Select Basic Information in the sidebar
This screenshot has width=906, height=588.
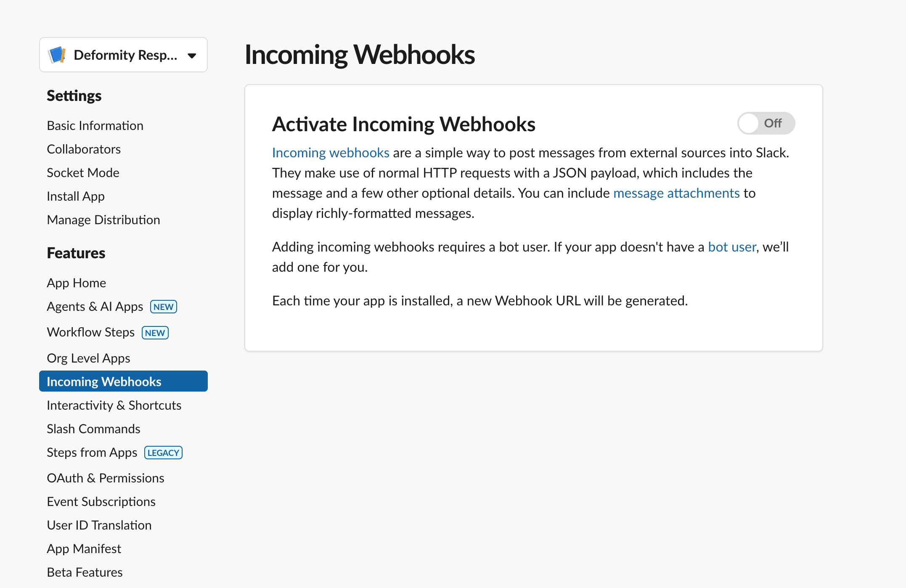click(95, 125)
